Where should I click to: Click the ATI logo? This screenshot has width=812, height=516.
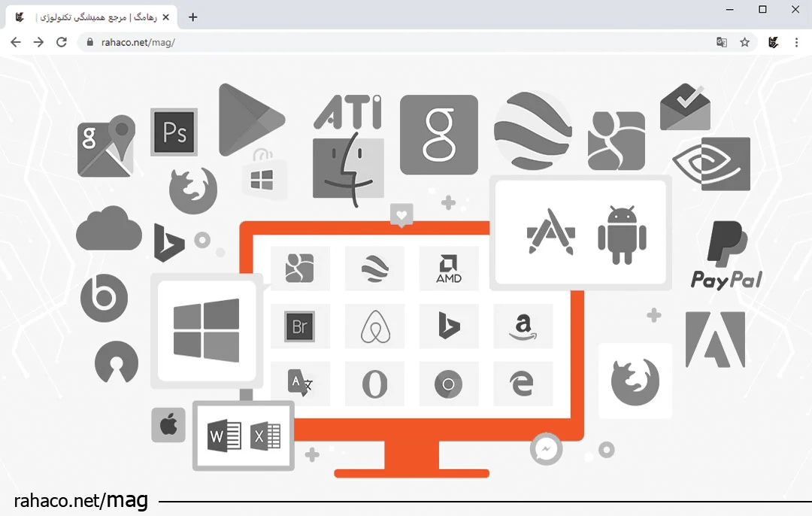pos(348,111)
